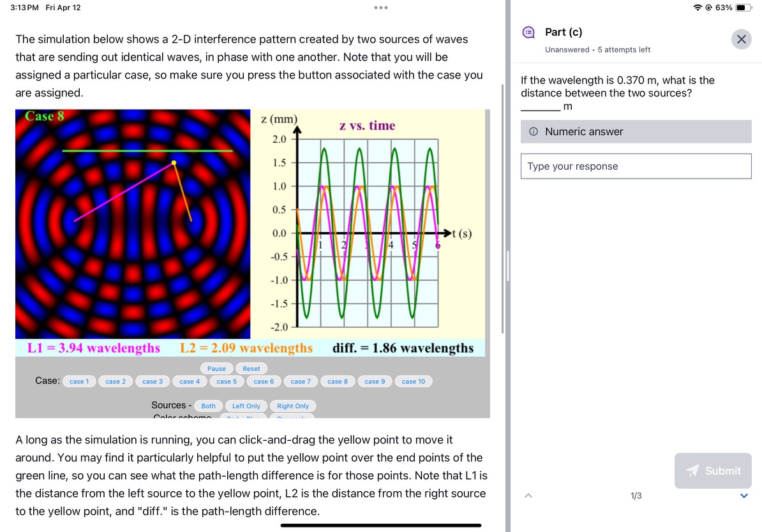Enable Both sources

pyautogui.click(x=208, y=406)
